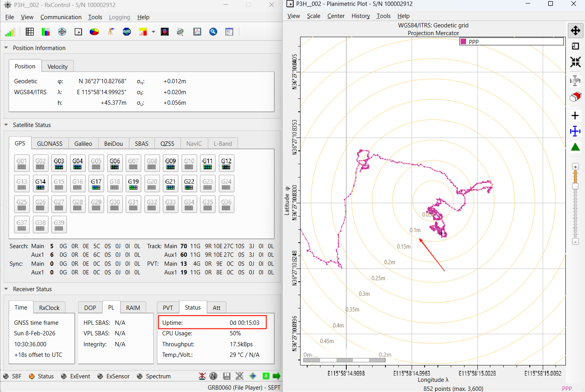Collapse the Position Information section
Image resolution: width=585 pixels, height=392 pixels.
6,48
